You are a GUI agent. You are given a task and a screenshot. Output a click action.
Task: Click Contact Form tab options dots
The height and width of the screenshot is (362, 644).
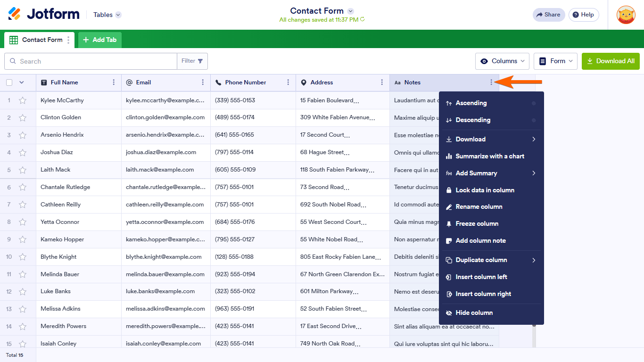point(68,40)
